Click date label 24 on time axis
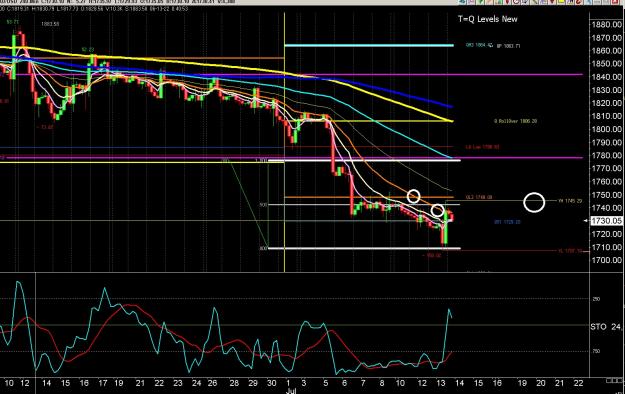Image resolution: width=625 pixels, height=394 pixels. pyautogui.click(x=196, y=383)
